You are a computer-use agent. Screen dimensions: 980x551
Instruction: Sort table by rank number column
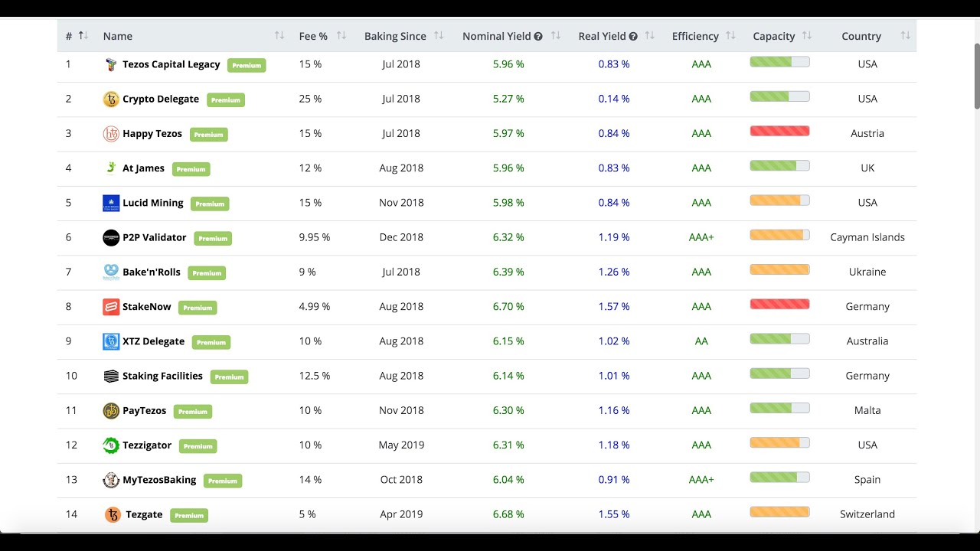pos(83,36)
